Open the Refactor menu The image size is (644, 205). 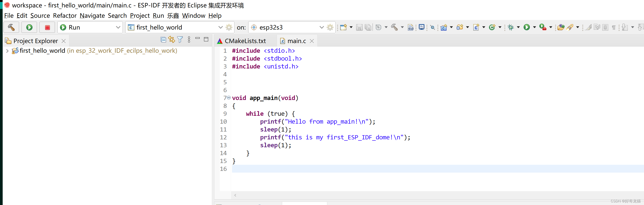(x=65, y=16)
